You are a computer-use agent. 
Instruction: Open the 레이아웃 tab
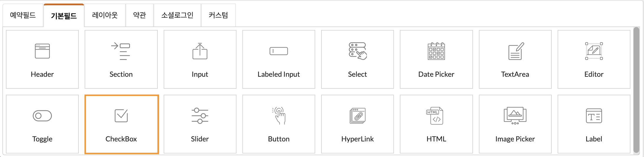coord(105,15)
